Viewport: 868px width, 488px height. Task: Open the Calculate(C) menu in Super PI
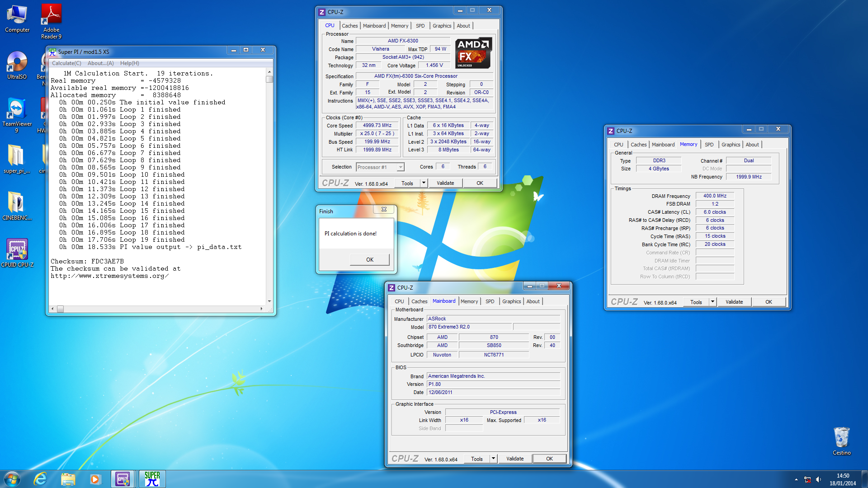point(66,63)
